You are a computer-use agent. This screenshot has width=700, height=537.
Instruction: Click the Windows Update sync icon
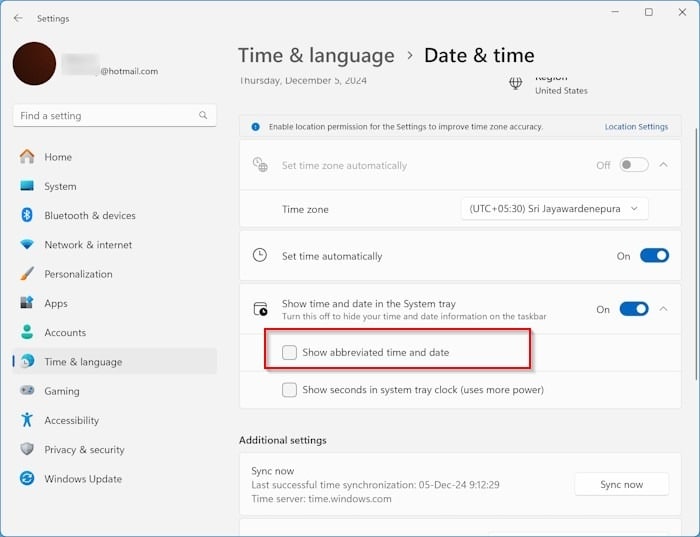tap(27, 479)
